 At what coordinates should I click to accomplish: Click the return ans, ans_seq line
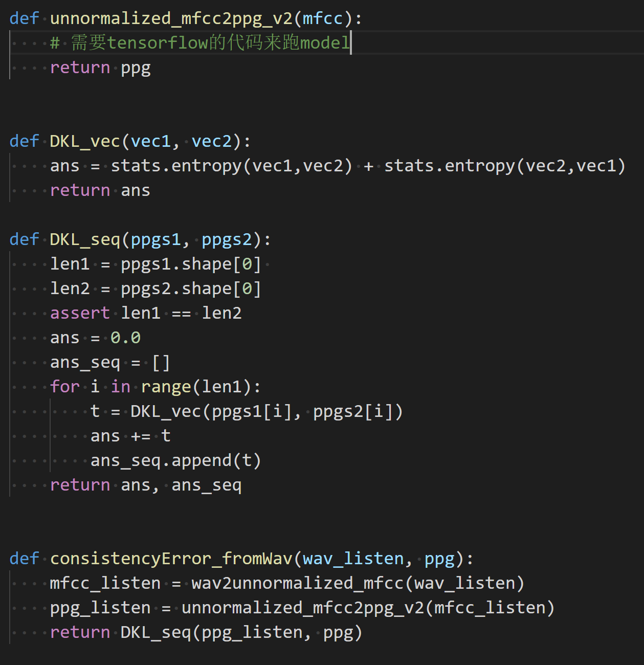click(146, 484)
